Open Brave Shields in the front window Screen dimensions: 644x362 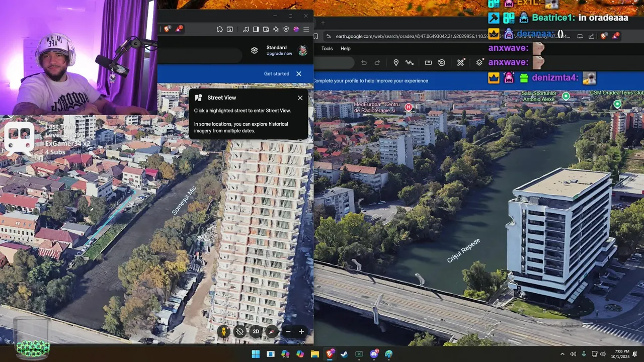pos(167,29)
